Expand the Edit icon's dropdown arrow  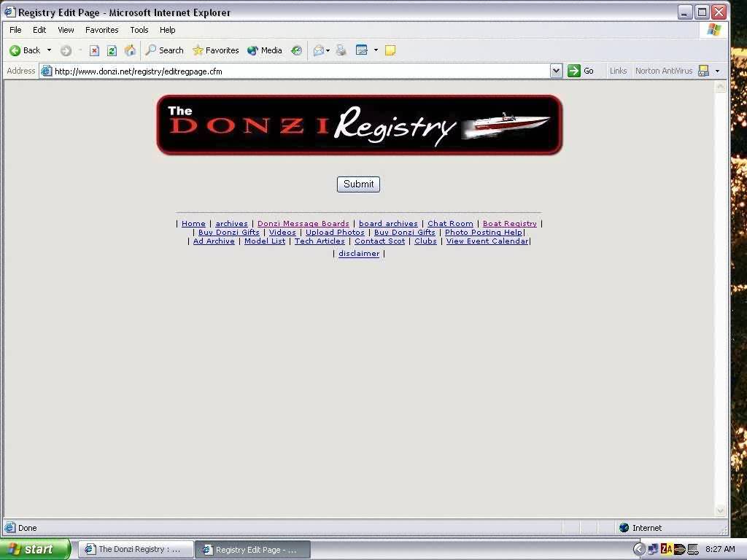[x=376, y=50]
